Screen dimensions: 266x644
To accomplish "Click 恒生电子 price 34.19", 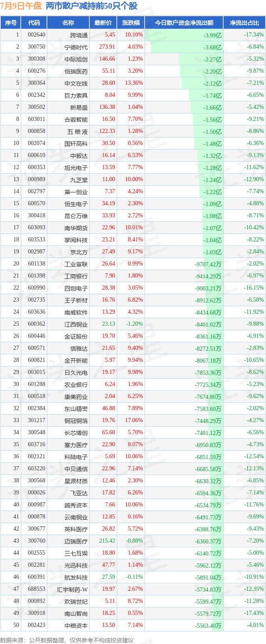I will [108, 204].
